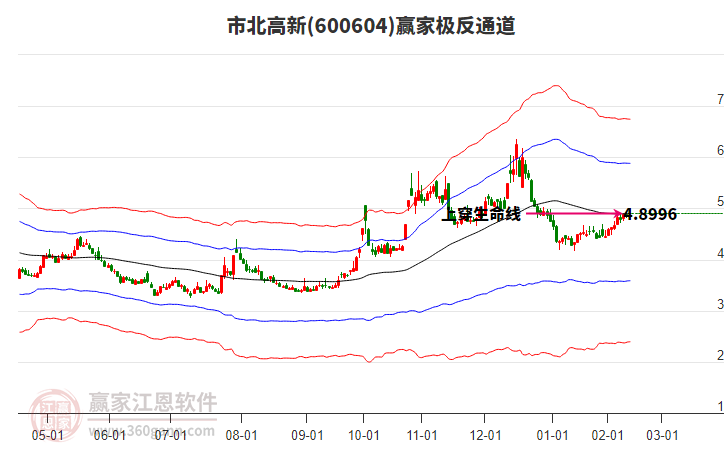
Task: Click the price axis value 4
Action: 720,253
